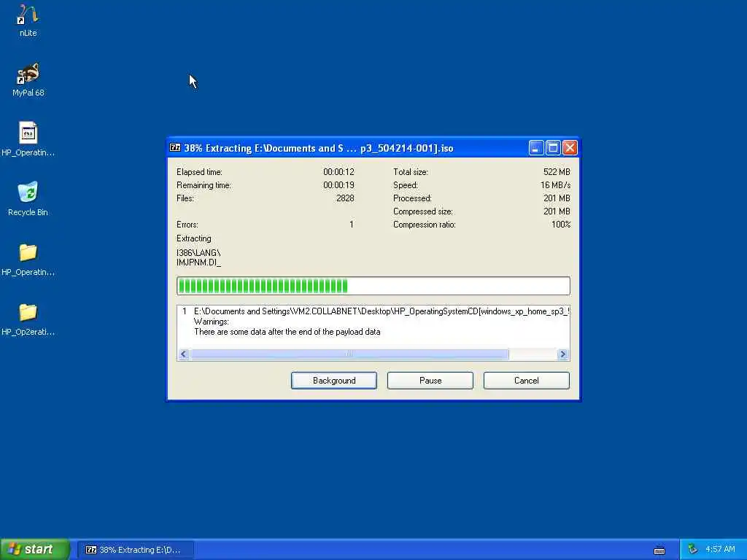
Task: Click the Elapsed time value 00:00:12
Action: click(338, 172)
